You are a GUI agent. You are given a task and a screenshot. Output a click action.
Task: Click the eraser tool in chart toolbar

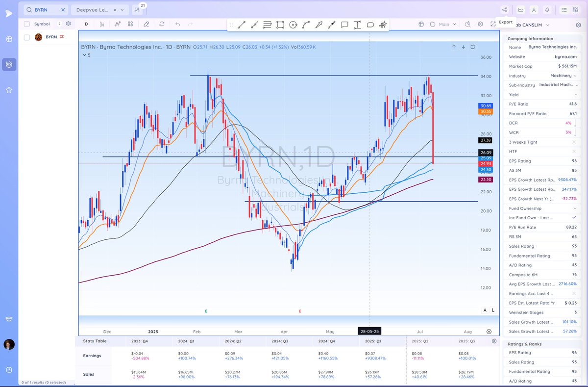click(x=146, y=24)
